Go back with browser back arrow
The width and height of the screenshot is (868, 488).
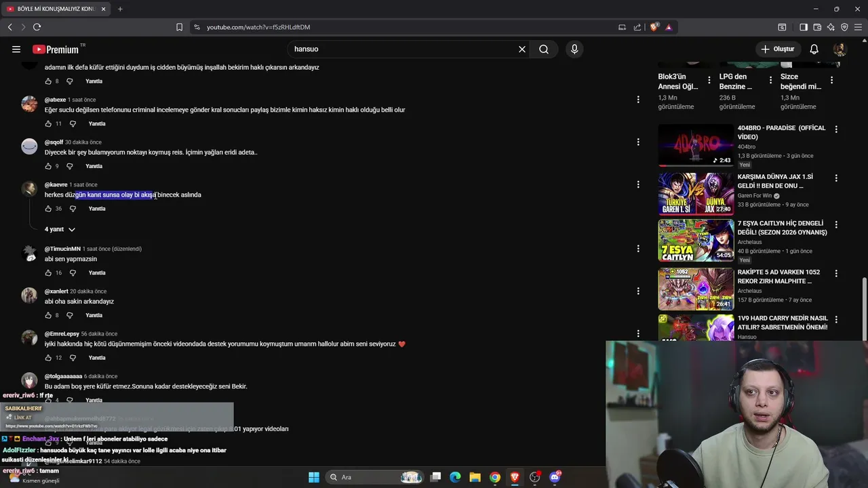coord(9,27)
